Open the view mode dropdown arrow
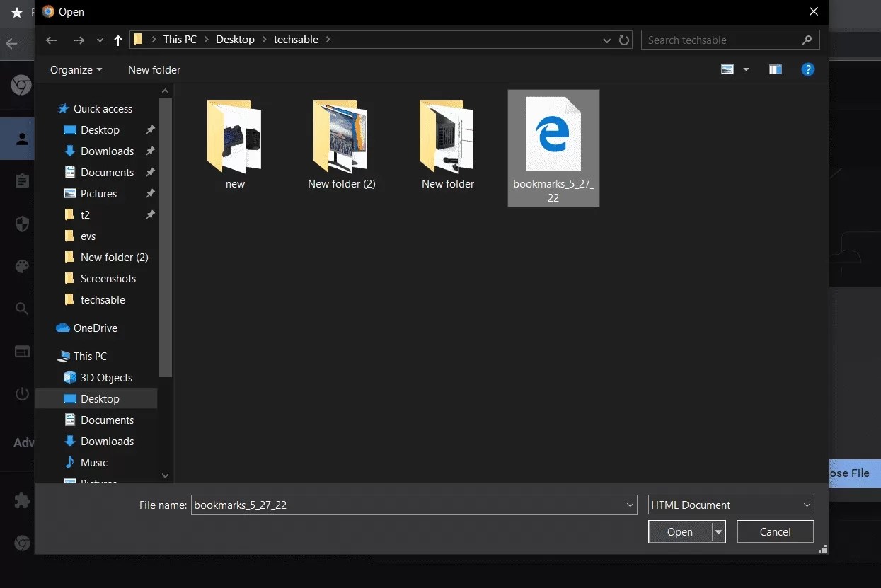 (x=746, y=69)
